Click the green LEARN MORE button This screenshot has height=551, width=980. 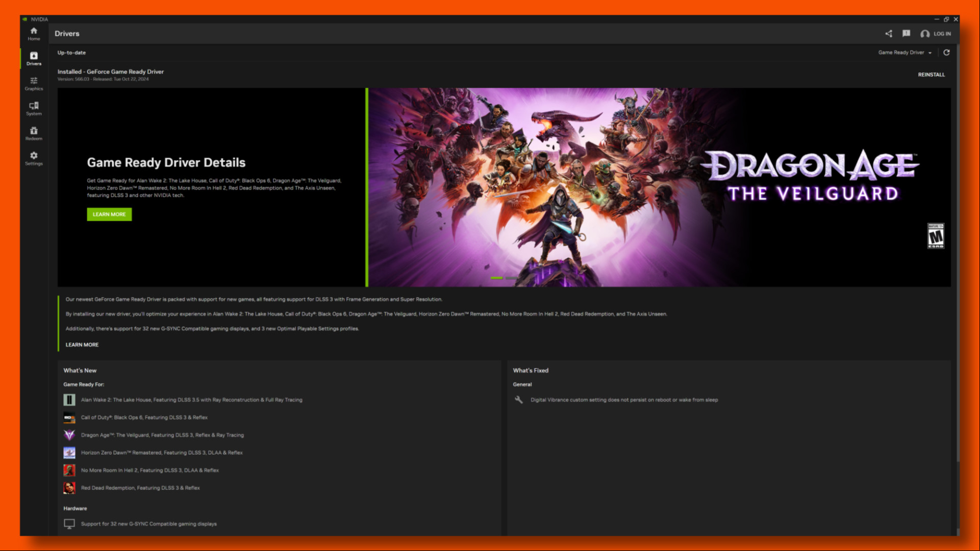pyautogui.click(x=109, y=214)
